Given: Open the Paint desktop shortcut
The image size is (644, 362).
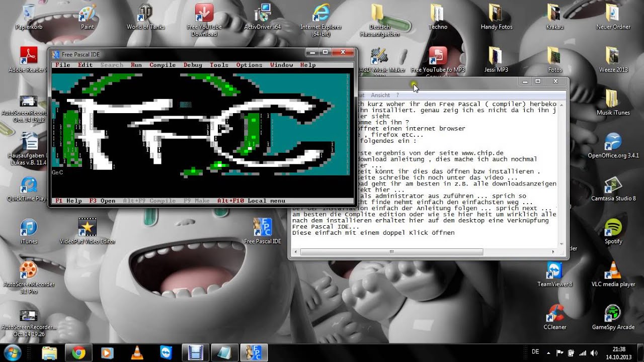Looking at the screenshot, I should 88,17.
